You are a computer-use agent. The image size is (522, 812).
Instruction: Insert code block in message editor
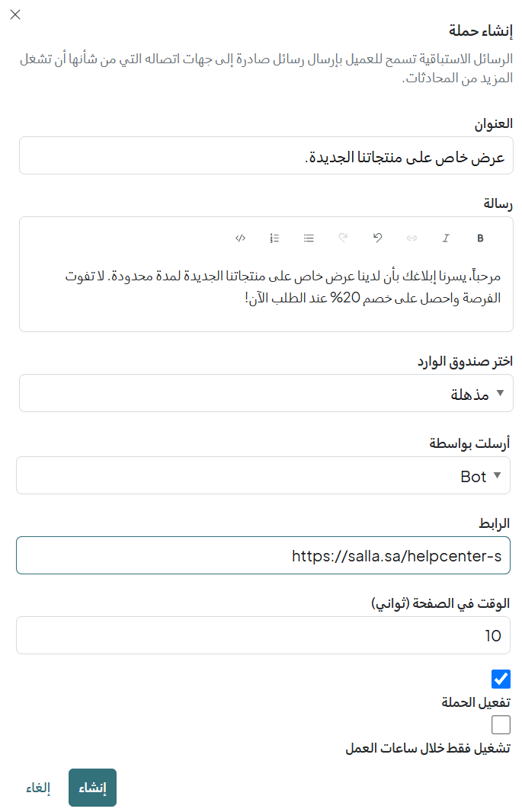(x=240, y=238)
